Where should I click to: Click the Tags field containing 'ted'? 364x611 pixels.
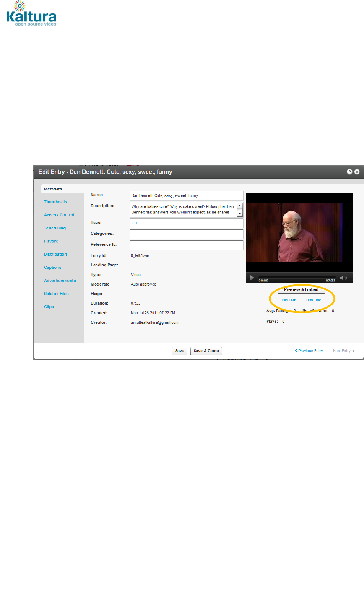[x=187, y=223]
